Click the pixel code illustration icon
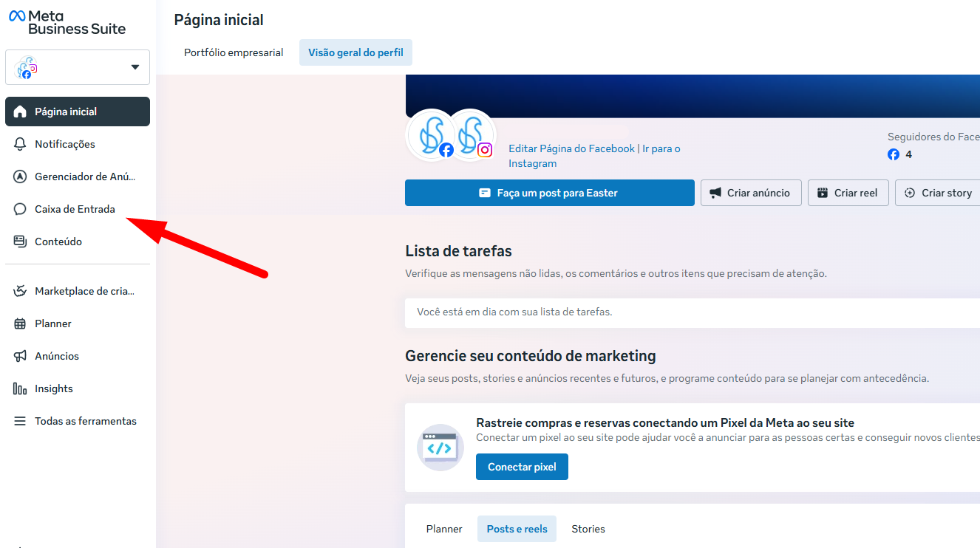The height and width of the screenshot is (548, 980). tap(440, 448)
